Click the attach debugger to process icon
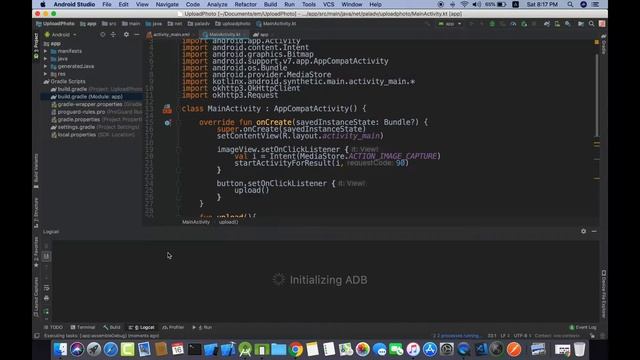This screenshot has height=360, width=640. (524, 24)
